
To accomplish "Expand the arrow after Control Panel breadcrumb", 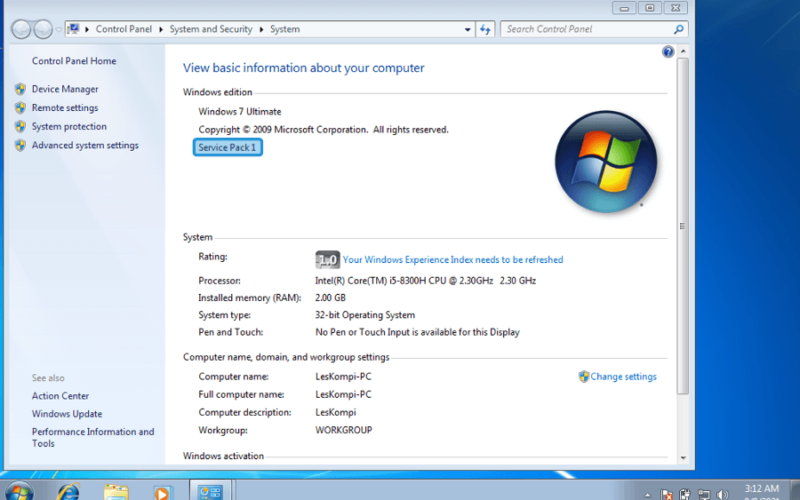I will (161, 29).
